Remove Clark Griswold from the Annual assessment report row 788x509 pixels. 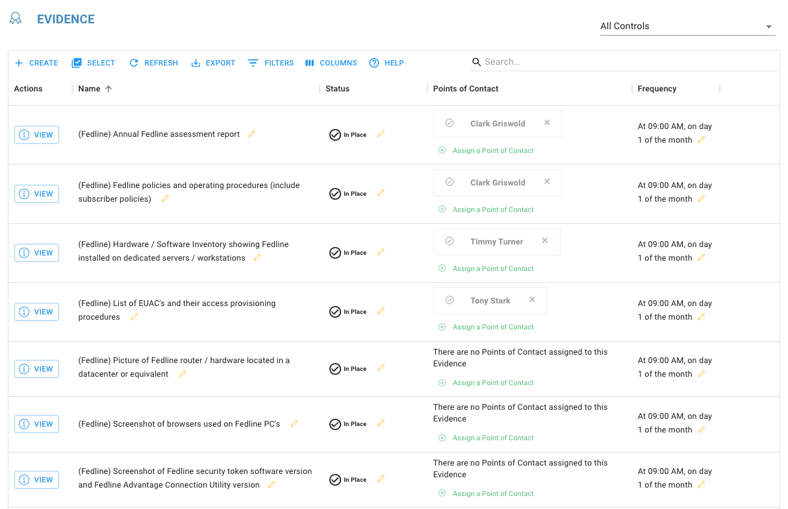[x=547, y=123]
